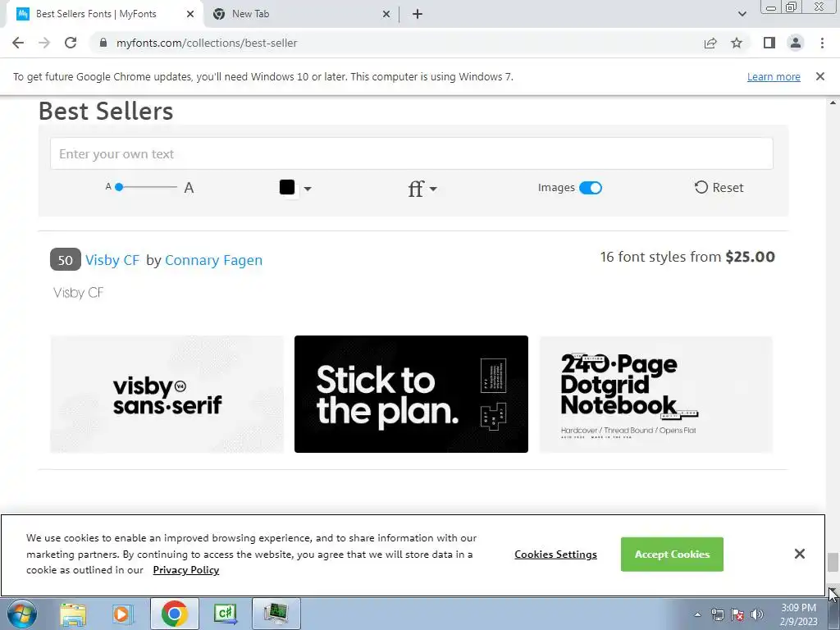Viewport: 840px width, 630px height.
Task: Open Learn more about Chrome updates
Action: click(774, 76)
